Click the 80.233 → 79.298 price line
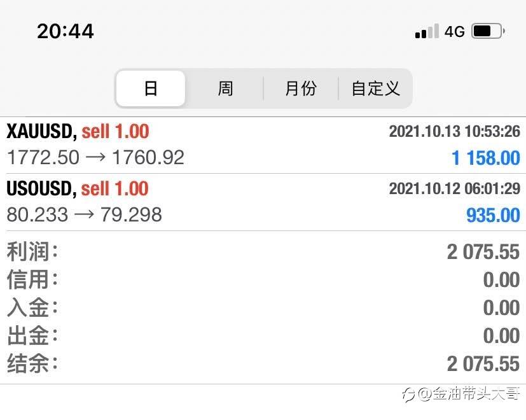Viewport: 526px width, 420px height. 84,214
